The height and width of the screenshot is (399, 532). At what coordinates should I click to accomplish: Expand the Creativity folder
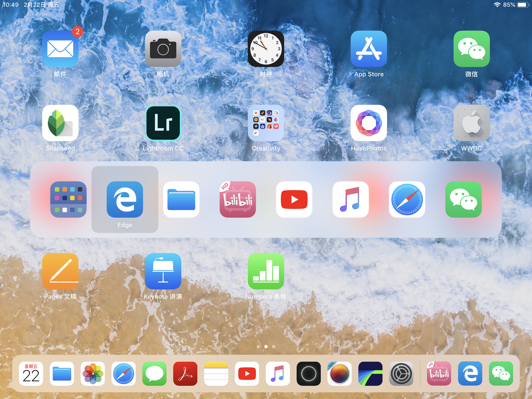266,123
